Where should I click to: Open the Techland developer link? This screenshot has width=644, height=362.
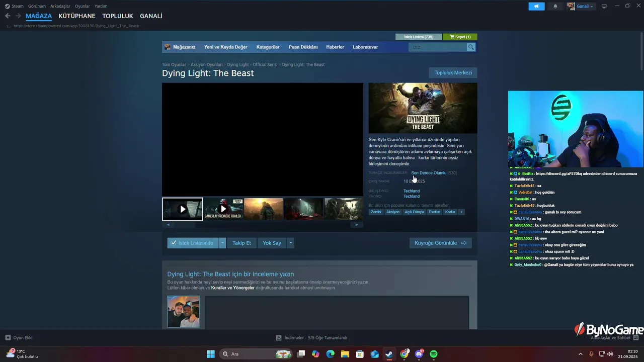[x=412, y=191]
